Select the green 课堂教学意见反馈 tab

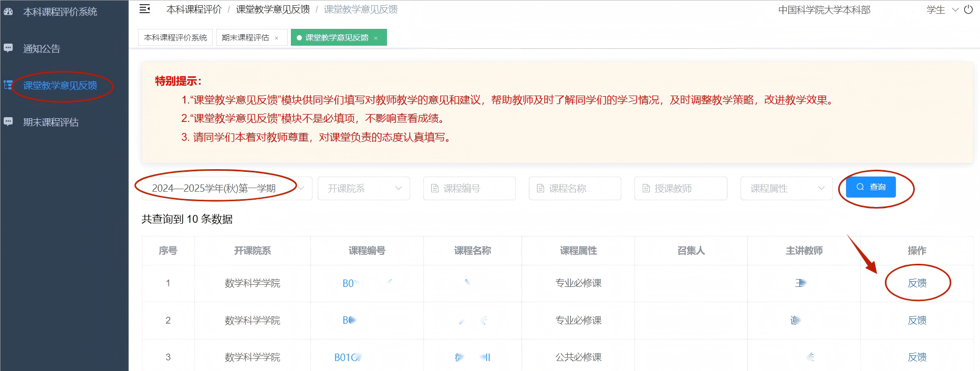tap(339, 37)
